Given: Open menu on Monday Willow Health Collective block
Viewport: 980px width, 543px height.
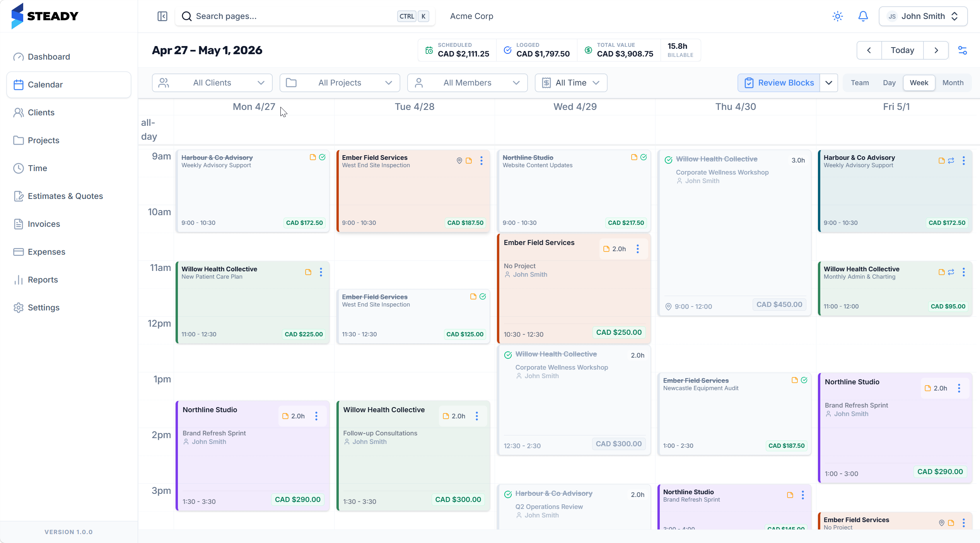Looking at the screenshot, I should coord(321,272).
